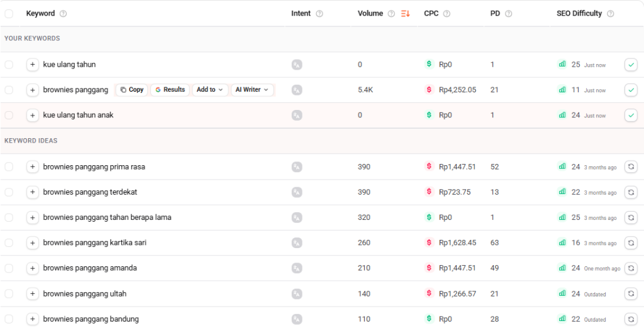The image size is (644, 331).
Task: Refresh SEO difficulty for 'brownies panggang terdekat'
Action: coord(631,192)
